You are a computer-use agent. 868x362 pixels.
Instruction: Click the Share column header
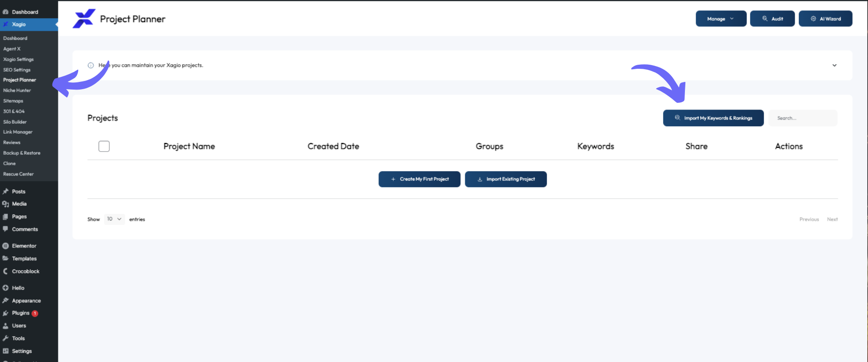point(697,146)
